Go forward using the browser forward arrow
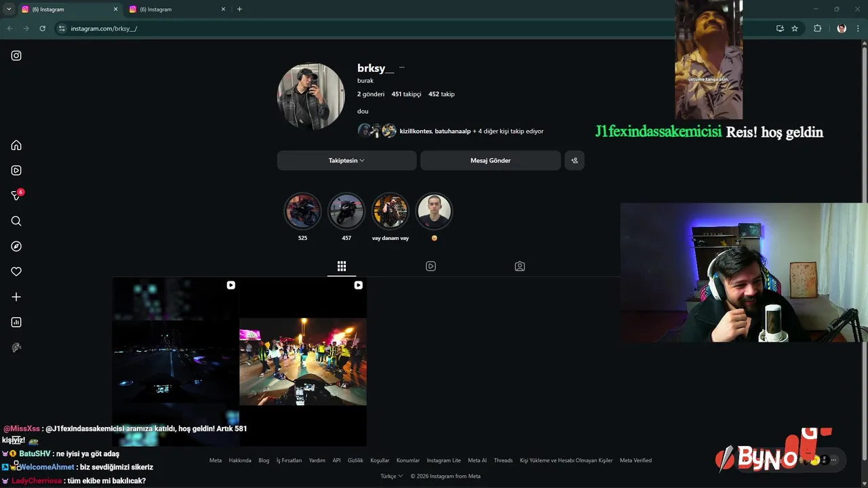 coord(26,28)
